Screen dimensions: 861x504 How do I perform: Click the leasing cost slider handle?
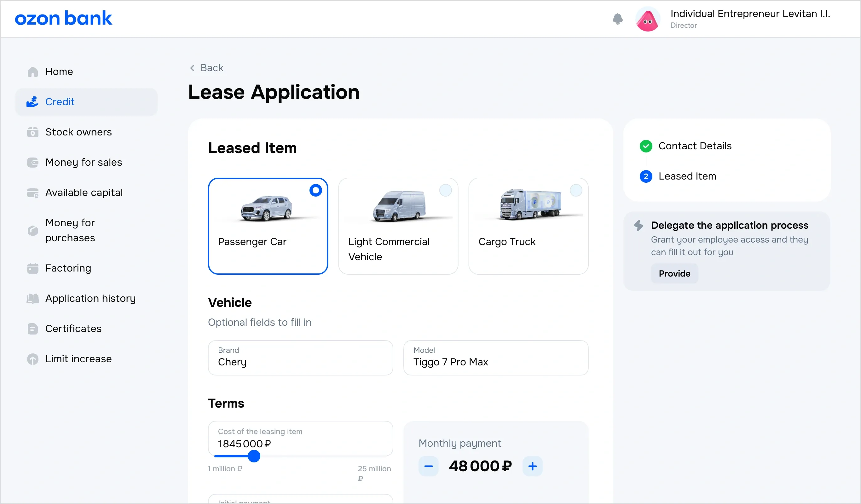pyautogui.click(x=254, y=456)
